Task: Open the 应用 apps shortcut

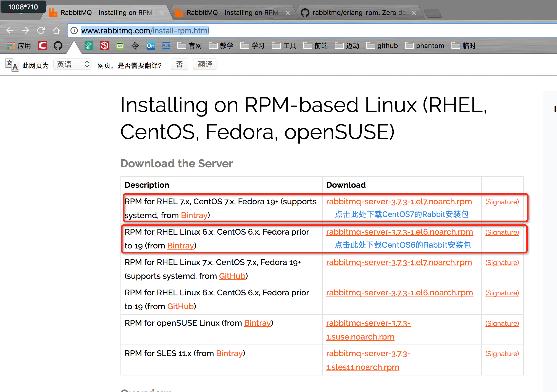Action: click(x=19, y=46)
